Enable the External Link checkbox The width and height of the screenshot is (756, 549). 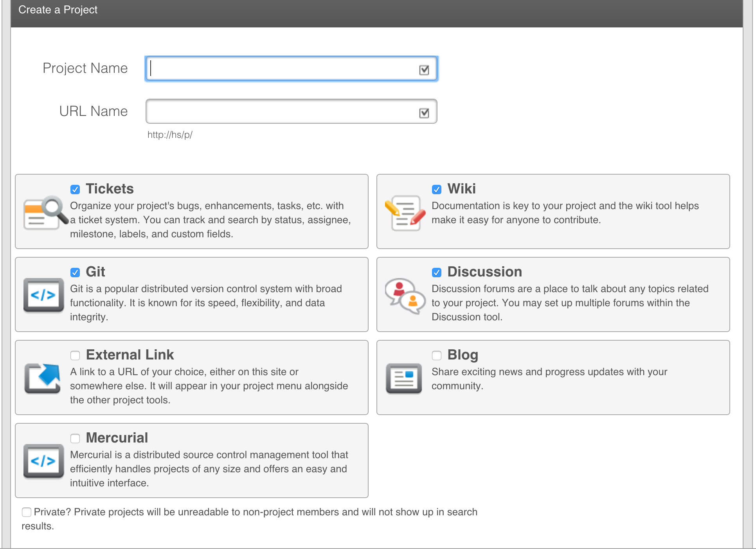pyautogui.click(x=75, y=356)
